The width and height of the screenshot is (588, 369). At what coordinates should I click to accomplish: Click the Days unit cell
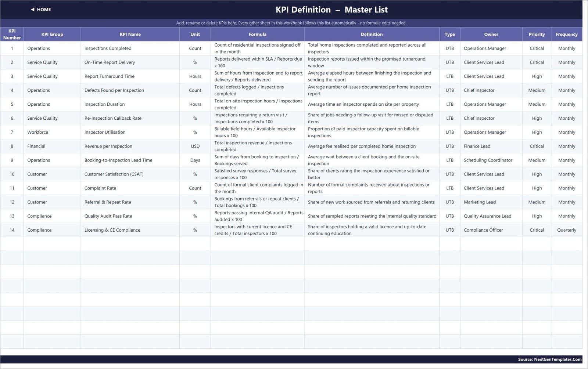pyautogui.click(x=195, y=160)
